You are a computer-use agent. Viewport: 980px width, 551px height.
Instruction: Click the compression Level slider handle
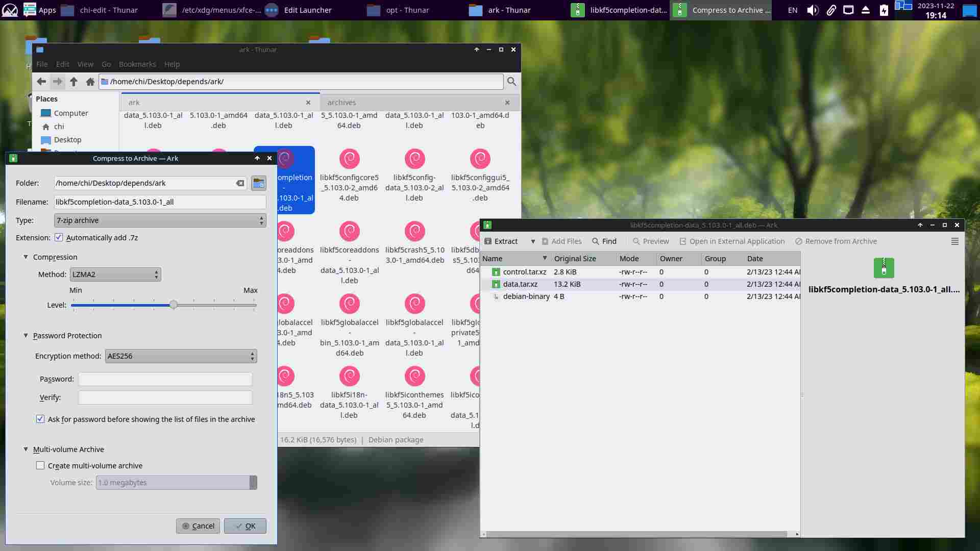[174, 305]
